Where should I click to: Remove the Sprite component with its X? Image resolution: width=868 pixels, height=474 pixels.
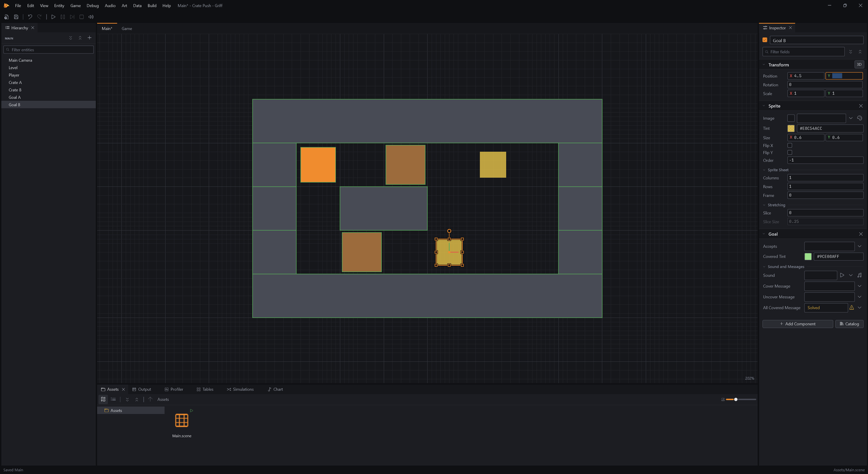tap(860, 106)
